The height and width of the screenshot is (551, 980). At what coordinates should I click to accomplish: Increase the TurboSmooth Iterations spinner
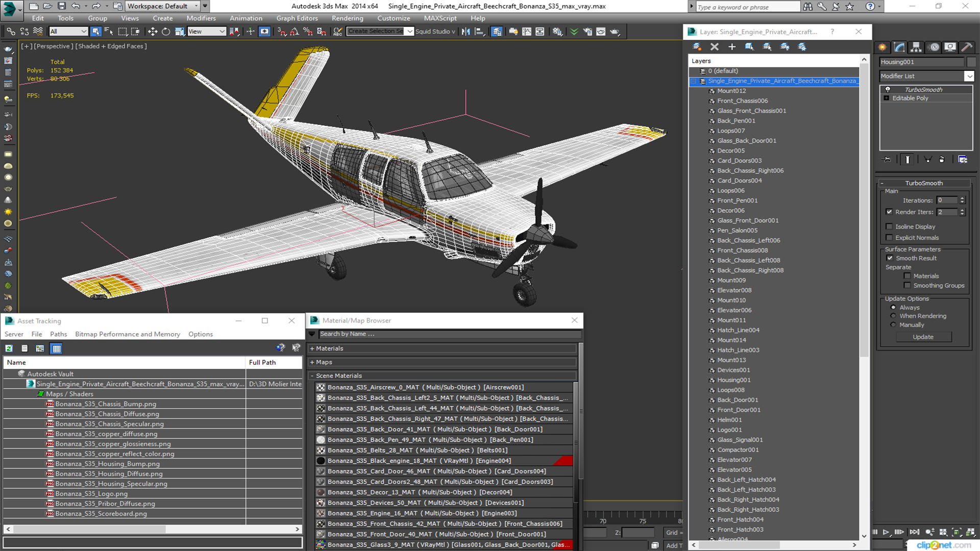point(962,198)
